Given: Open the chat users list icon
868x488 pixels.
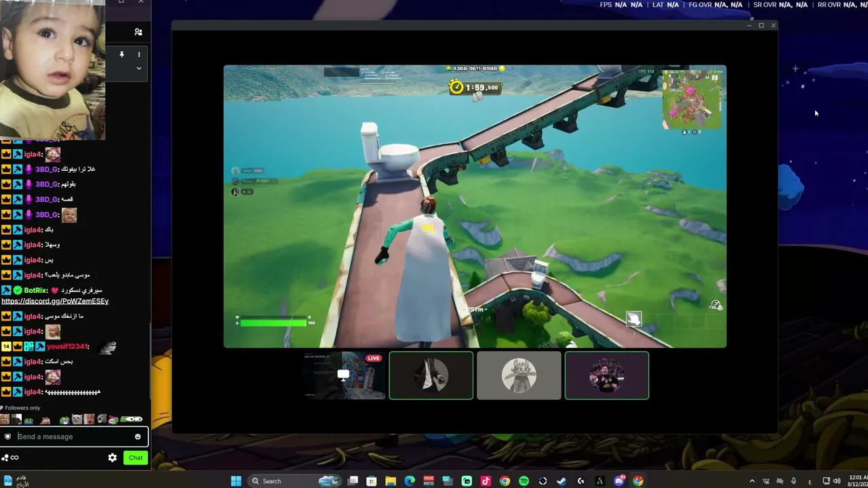Looking at the screenshot, I should pos(138,32).
